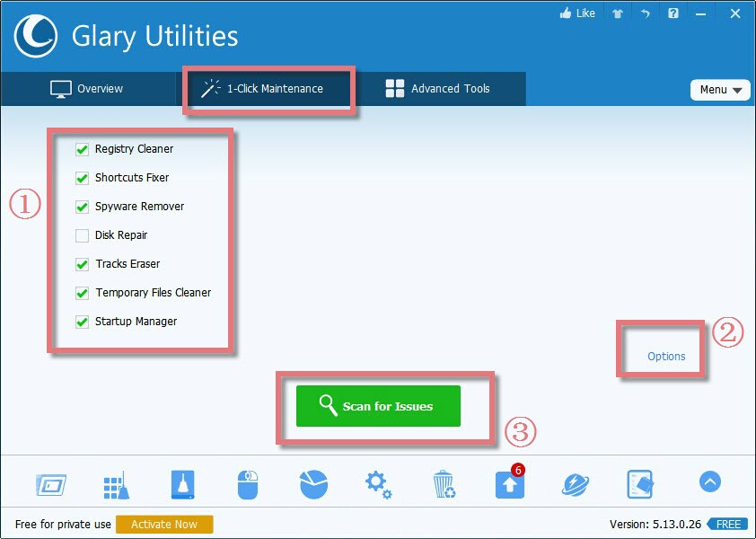Screen dimensions: 756x539
Task: Open the Disk Space Analyzer pie chart icon
Action: [x=312, y=482]
